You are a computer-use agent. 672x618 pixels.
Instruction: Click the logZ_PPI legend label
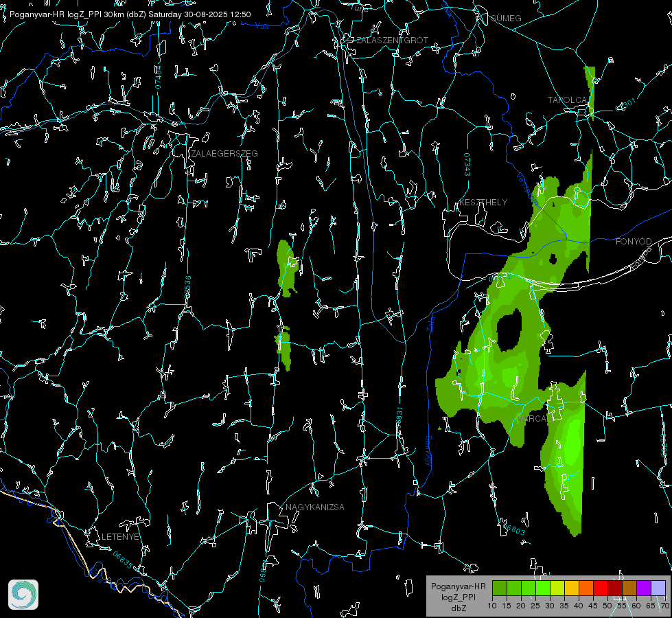[x=459, y=597]
